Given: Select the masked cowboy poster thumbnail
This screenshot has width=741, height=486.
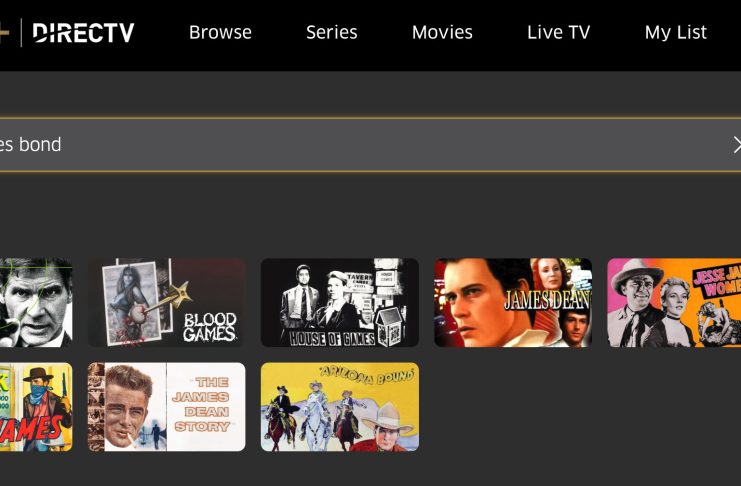Looking at the screenshot, I should coord(36,407).
